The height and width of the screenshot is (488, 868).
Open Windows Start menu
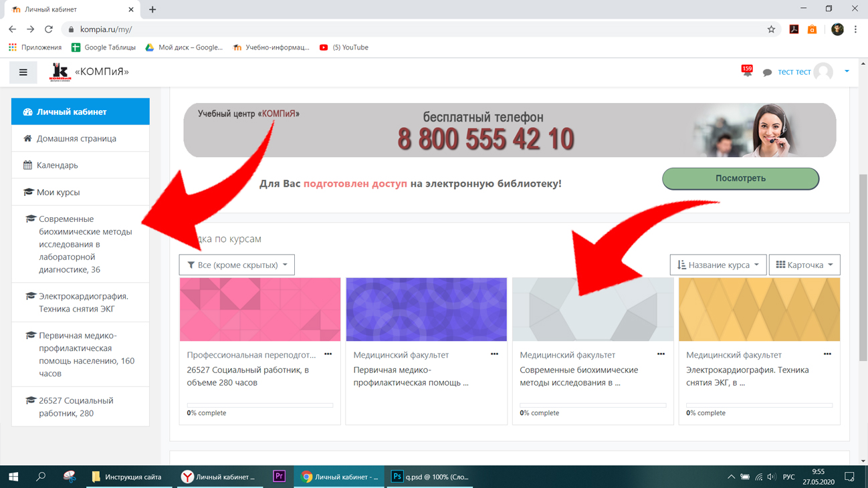click(13, 477)
